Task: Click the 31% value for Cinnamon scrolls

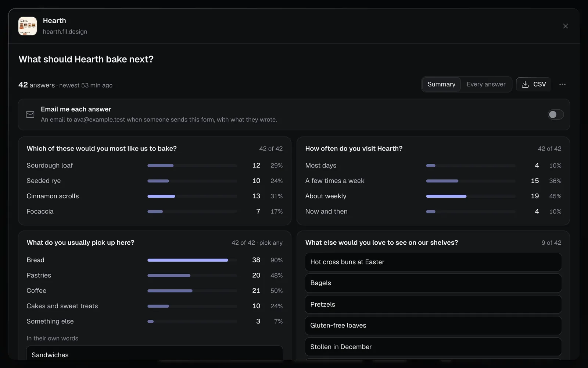Action: [276, 196]
